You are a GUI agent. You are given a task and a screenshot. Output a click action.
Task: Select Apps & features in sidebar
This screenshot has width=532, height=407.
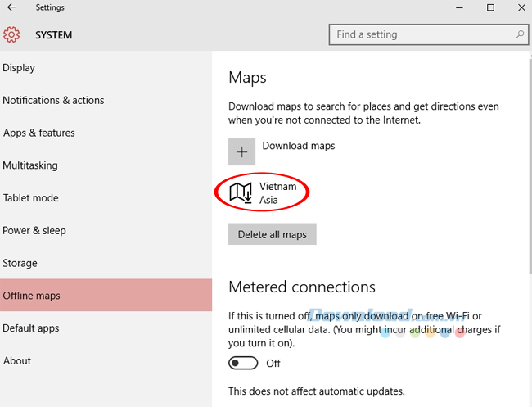coord(38,133)
